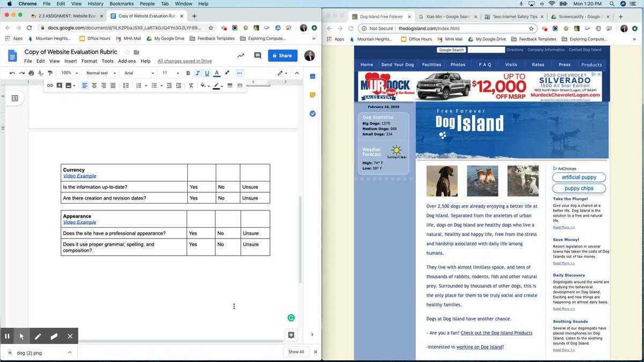The image size is (644, 362).
Task: Open the Editing mode pencil dropdown
Action: [282, 73]
